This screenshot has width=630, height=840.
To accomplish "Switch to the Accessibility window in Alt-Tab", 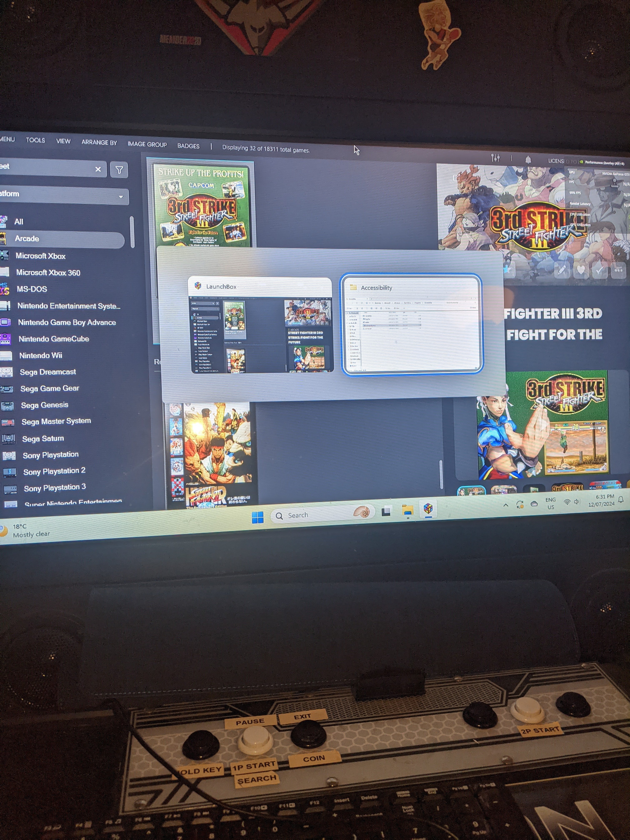I will 412,325.
